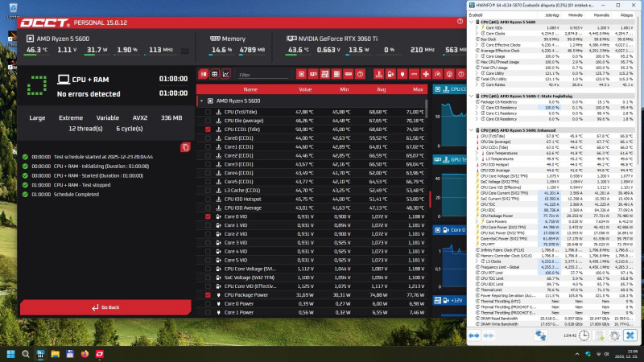Check the Core0 (CCD1) checkbox

click(x=208, y=138)
